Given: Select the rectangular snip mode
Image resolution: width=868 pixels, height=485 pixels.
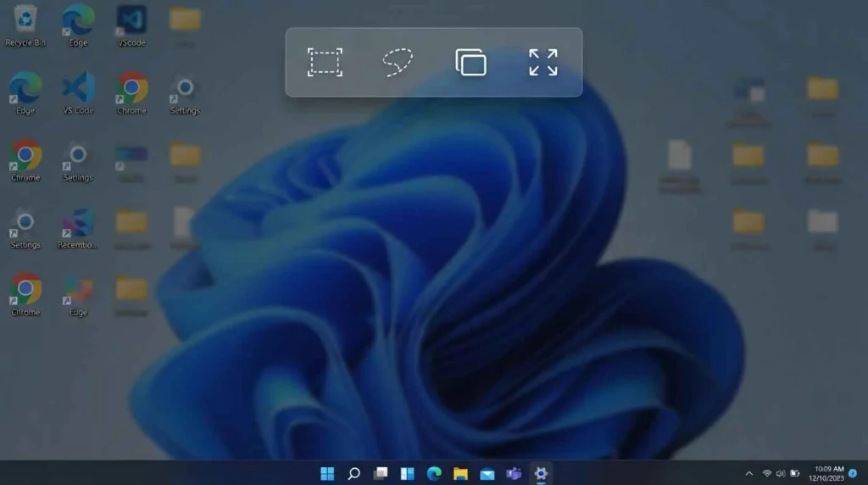Looking at the screenshot, I should point(325,62).
